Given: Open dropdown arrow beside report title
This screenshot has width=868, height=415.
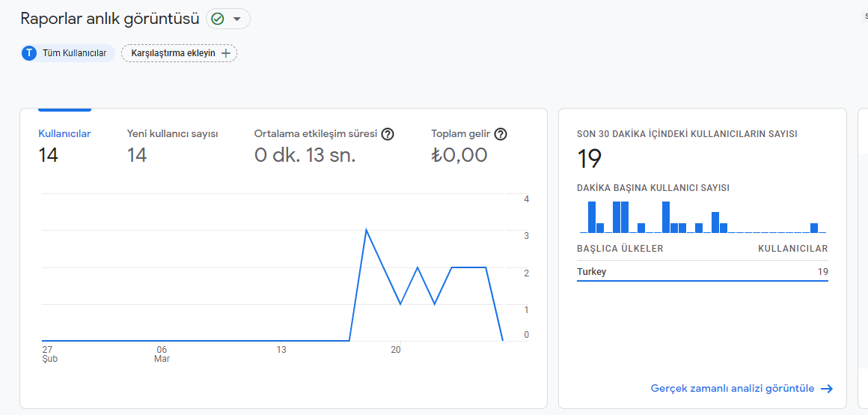Looking at the screenshot, I should click(237, 19).
